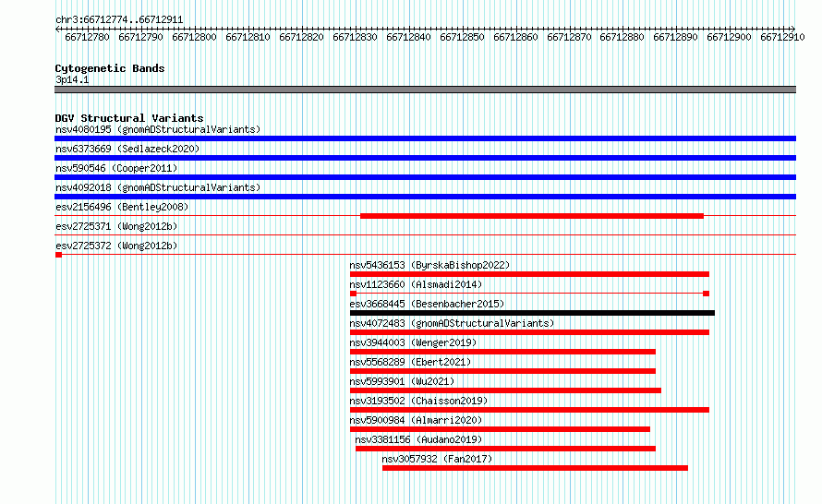Screen dimensions: 822x504
Task: Click the Cytogenetic Bands track title
Action: pos(110,68)
